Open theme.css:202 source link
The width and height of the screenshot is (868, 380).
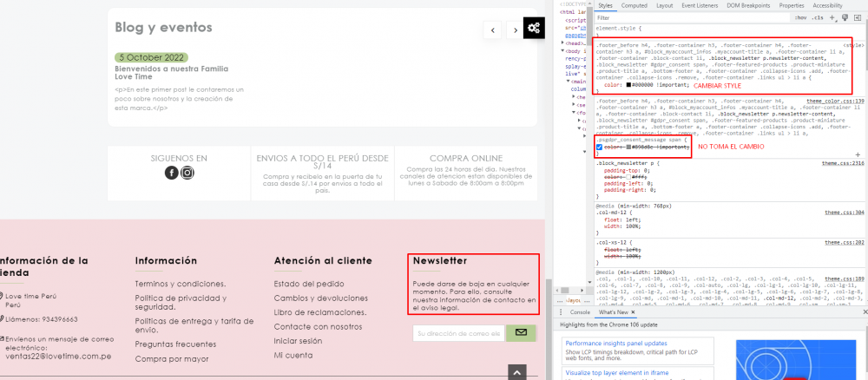click(845, 242)
